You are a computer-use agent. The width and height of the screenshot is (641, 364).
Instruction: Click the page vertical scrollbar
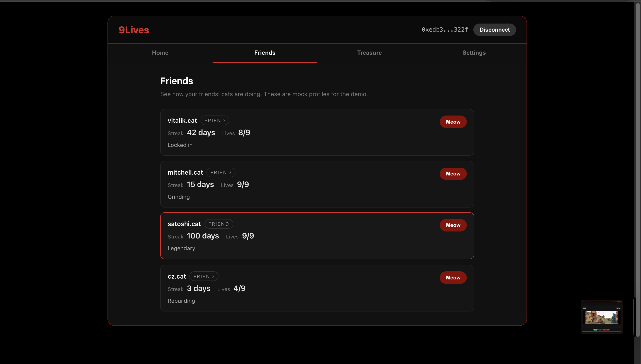point(638,170)
